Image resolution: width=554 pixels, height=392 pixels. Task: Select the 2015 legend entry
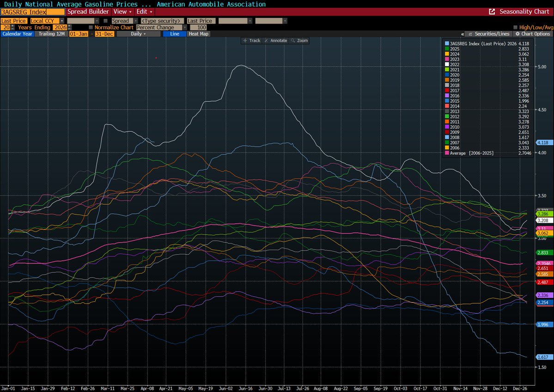pos(487,101)
